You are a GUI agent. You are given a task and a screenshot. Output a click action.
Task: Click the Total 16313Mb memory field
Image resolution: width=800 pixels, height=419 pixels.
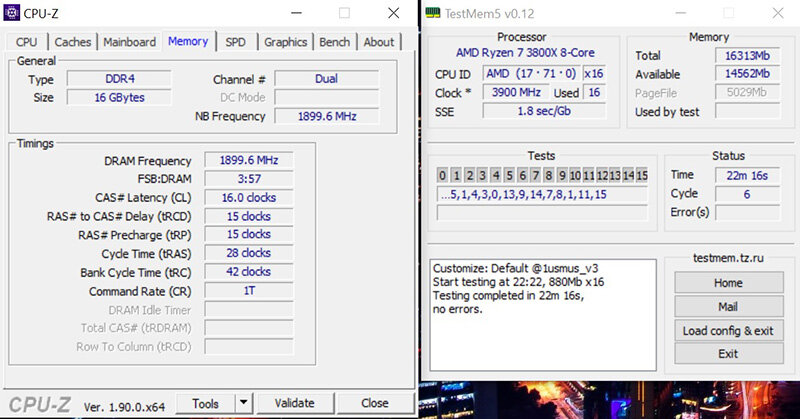[x=747, y=56]
